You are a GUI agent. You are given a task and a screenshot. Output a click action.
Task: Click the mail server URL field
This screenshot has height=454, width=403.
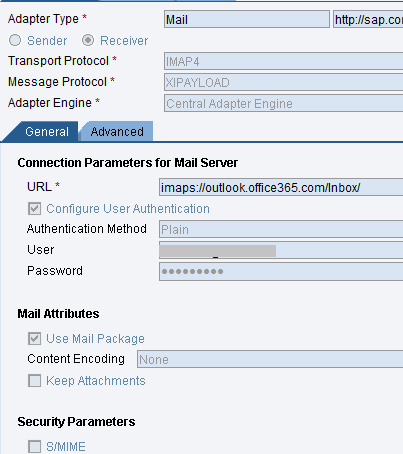coord(281,187)
